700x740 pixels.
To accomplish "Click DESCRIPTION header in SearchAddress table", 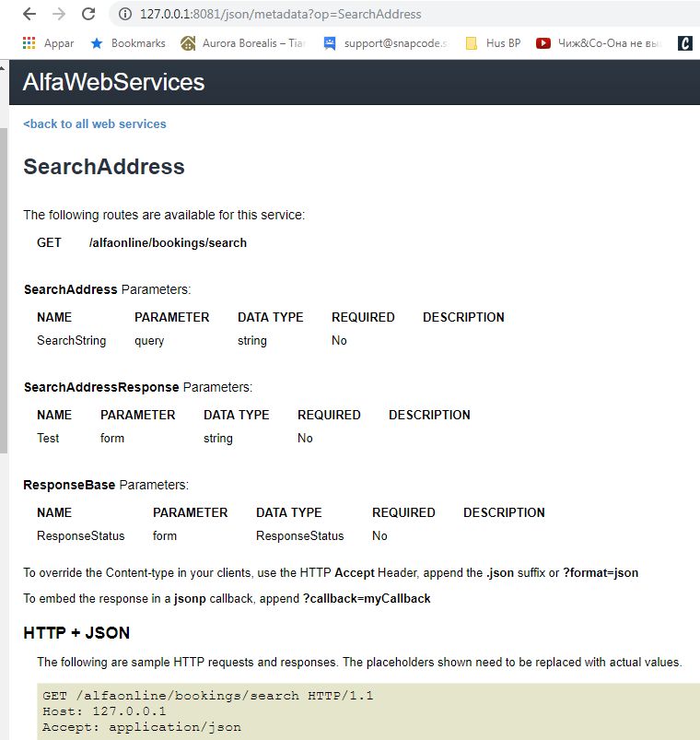I will tap(463, 317).
